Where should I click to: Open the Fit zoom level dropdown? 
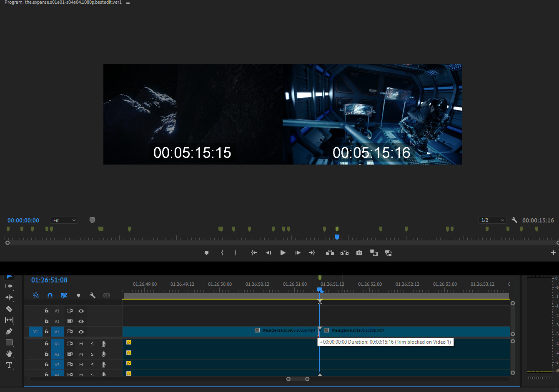64,220
